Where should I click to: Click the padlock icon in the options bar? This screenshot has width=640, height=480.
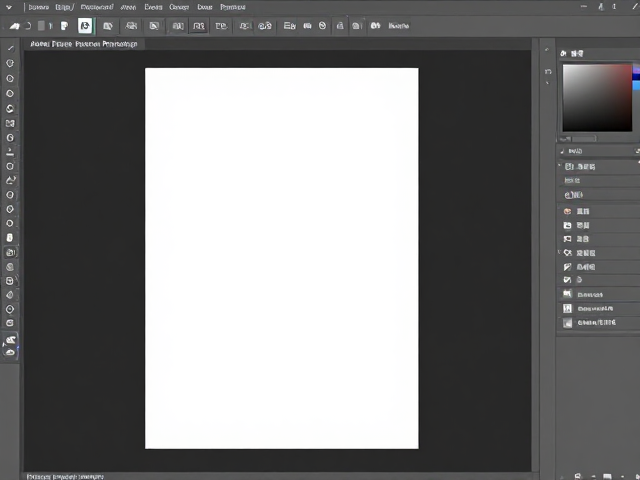[x=340, y=26]
